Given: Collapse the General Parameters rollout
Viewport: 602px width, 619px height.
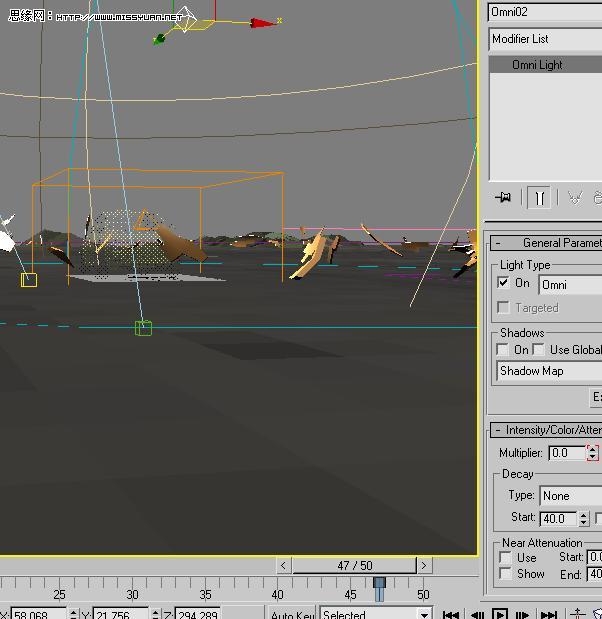Looking at the screenshot, I should pos(546,243).
